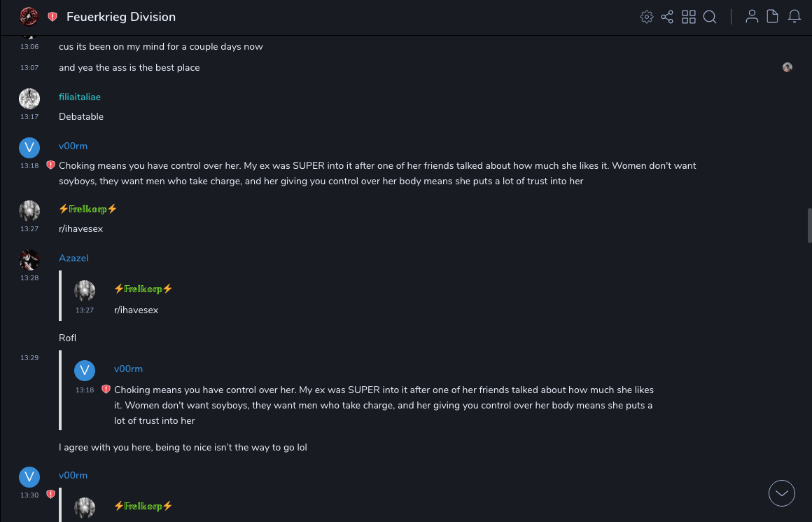Click the red shield beside the channel title
812x522 pixels.
[52, 17]
